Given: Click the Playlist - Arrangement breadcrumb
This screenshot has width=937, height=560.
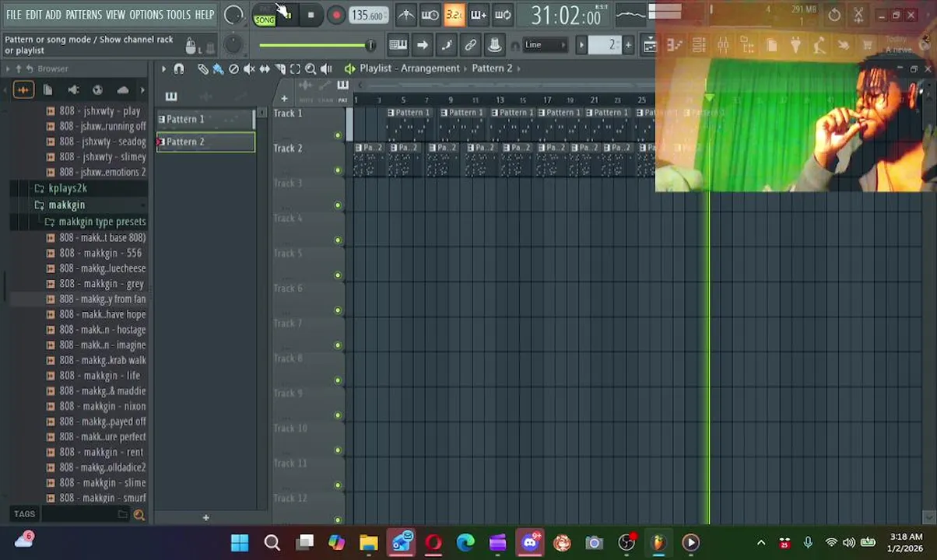Looking at the screenshot, I should click(409, 68).
